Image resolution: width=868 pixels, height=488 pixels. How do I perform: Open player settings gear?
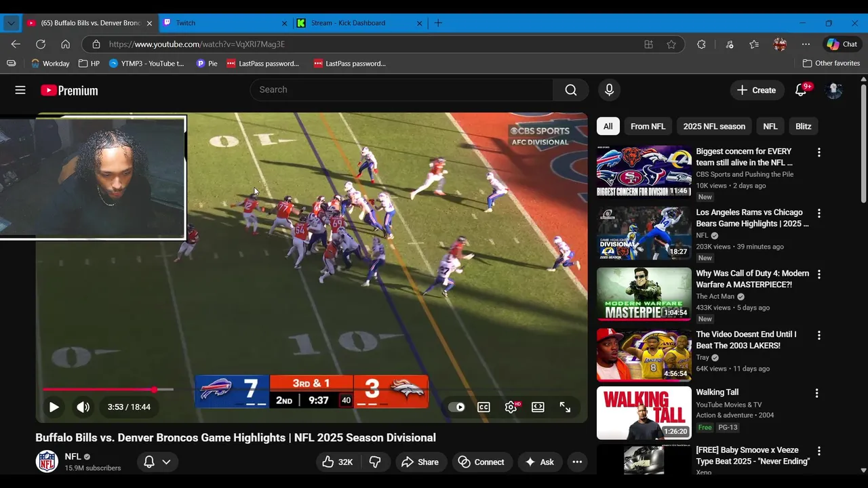coord(511,407)
